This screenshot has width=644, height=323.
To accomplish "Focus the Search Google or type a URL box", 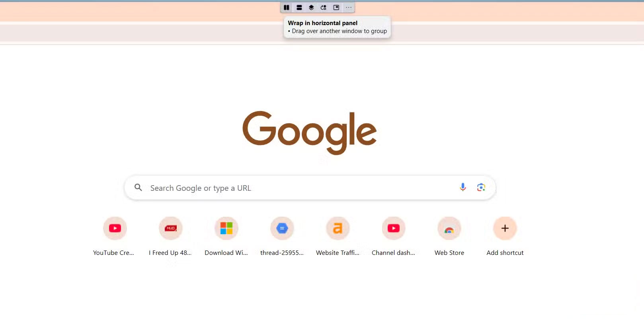I will click(x=310, y=188).
